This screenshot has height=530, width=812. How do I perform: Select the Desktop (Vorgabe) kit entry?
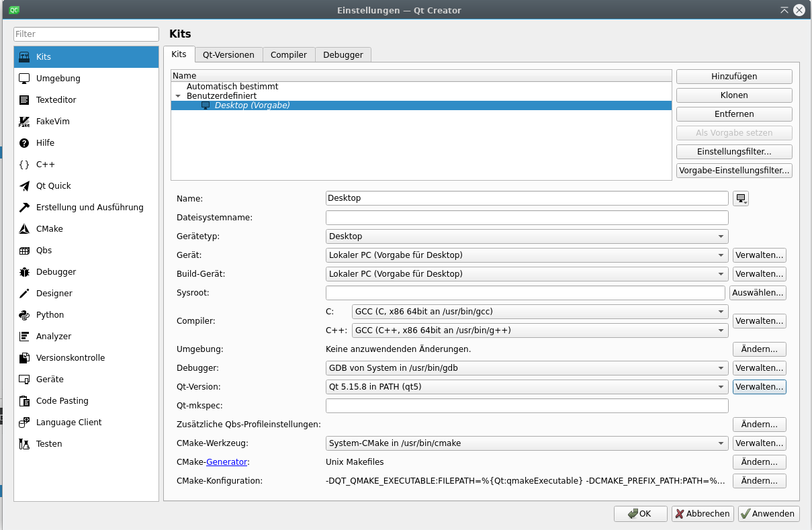(x=252, y=105)
